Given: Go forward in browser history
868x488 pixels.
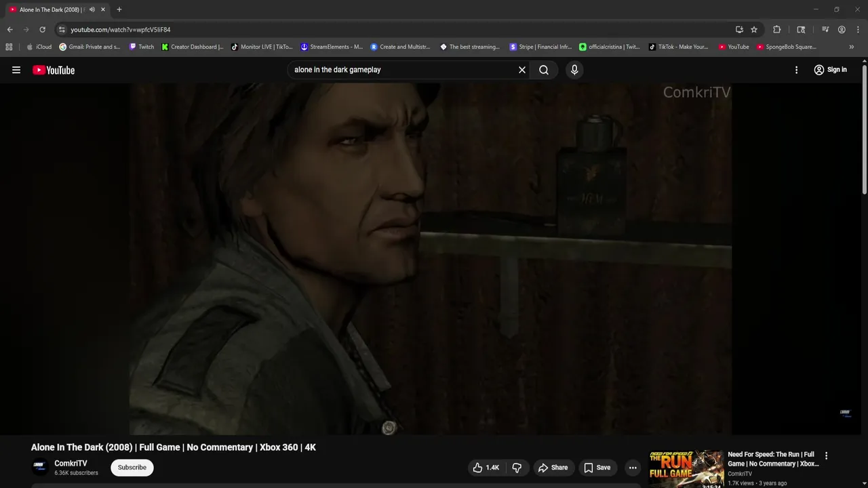Looking at the screenshot, I should pos(26,30).
